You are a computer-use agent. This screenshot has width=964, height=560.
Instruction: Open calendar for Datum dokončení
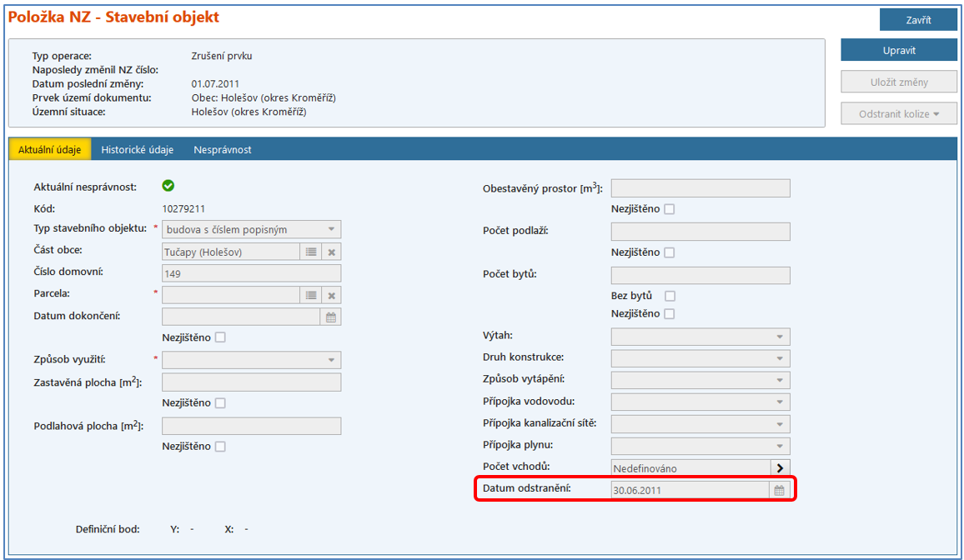tap(331, 317)
